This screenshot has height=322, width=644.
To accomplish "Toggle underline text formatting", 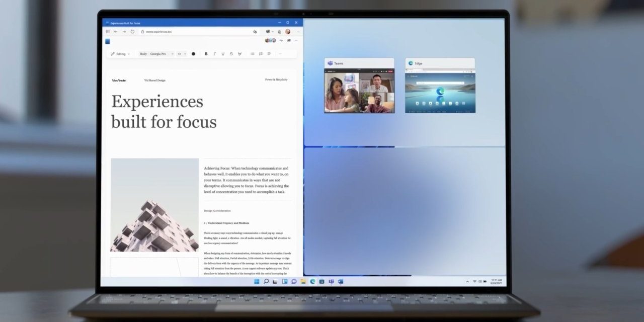I will (223, 54).
